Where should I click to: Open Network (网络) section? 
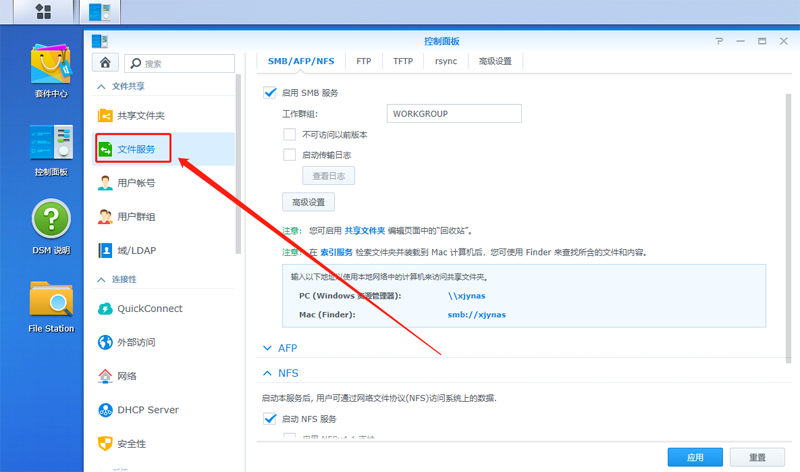163,376
